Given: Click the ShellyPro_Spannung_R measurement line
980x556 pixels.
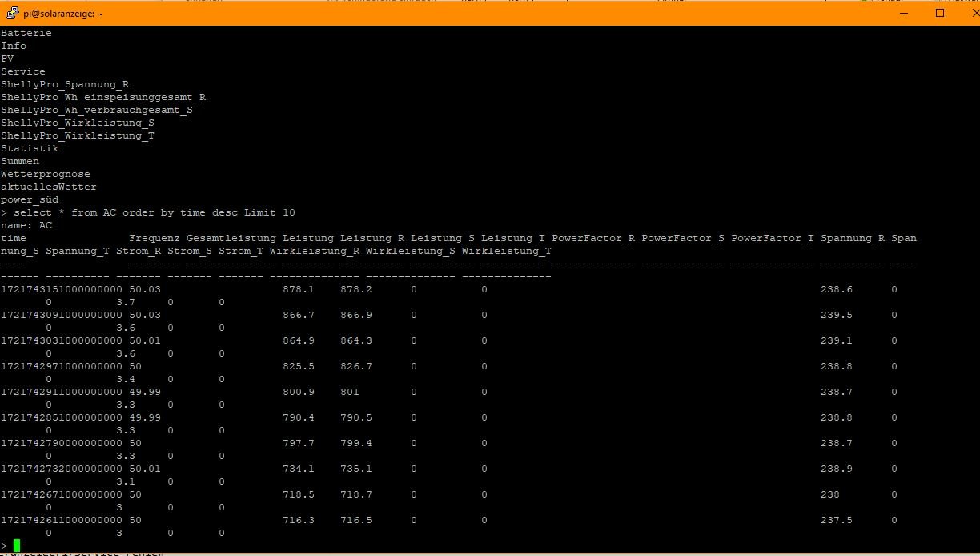Looking at the screenshot, I should (65, 84).
